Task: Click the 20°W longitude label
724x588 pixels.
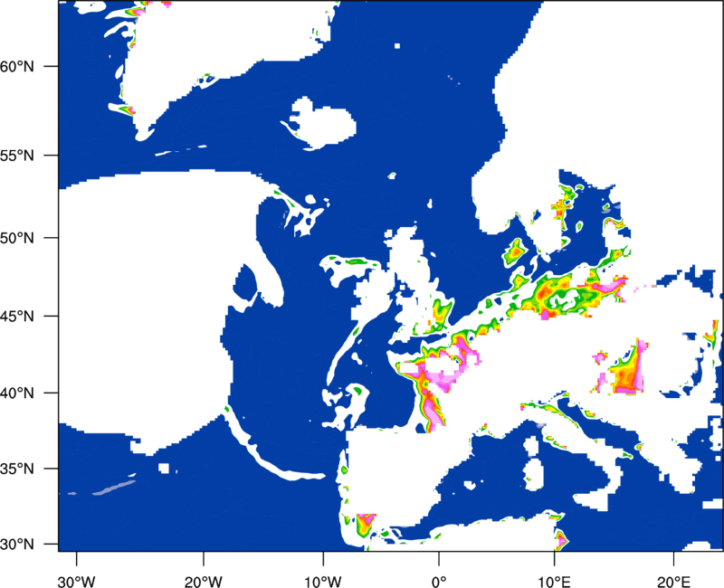Action: pyautogui.click(x=203, y=582)
